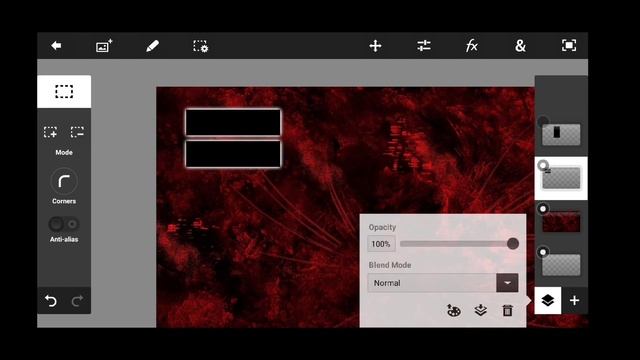Open the add image icon
Viewport: 640px width, 360px height.
click(x=104, y=46)
